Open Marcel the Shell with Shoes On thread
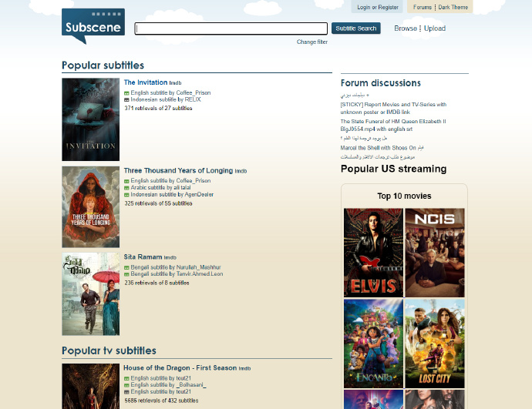Image resolution: width=532 pixels, height=409 pixels. (382, 148)
